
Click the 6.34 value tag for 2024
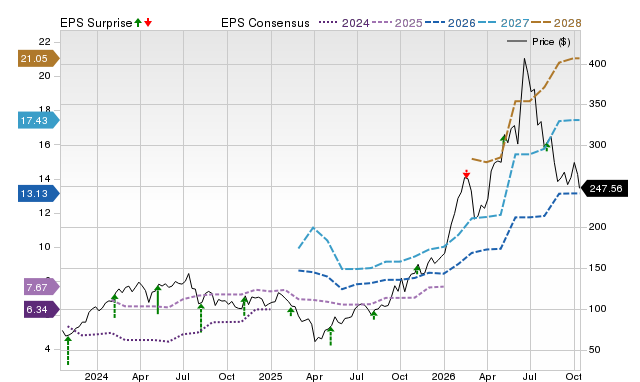(42, 309)
